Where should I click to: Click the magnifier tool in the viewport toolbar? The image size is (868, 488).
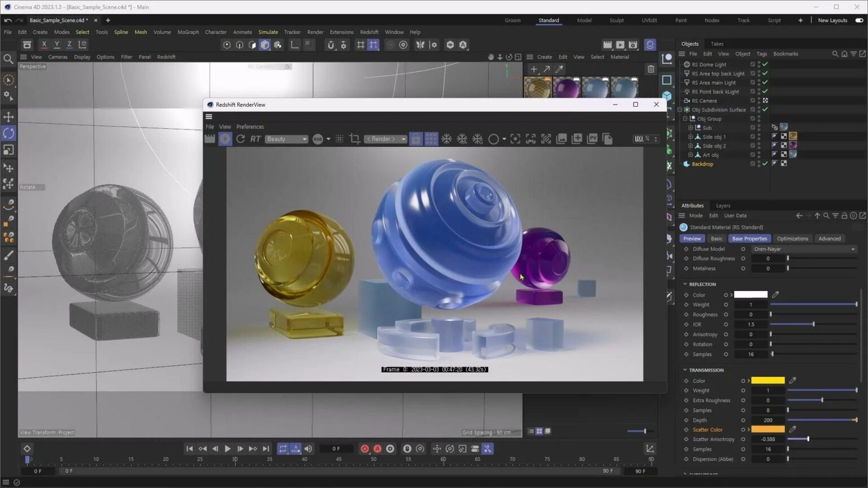click(x=9, y=58)
